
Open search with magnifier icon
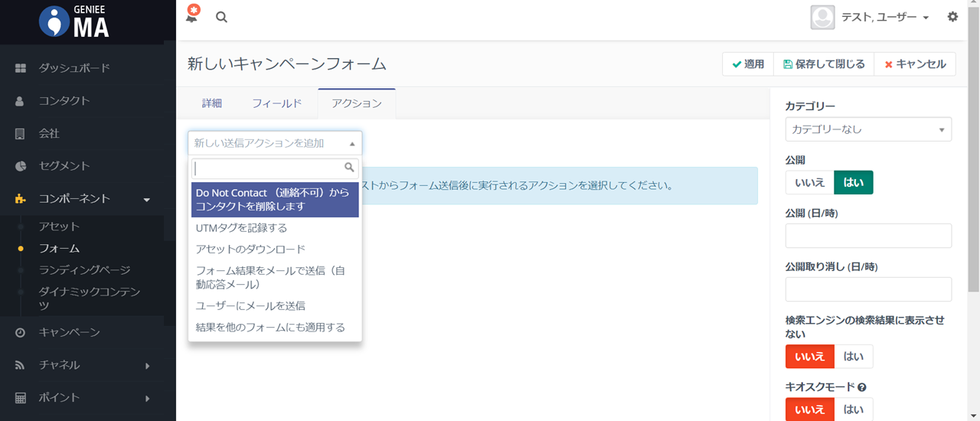click(221, 17)
